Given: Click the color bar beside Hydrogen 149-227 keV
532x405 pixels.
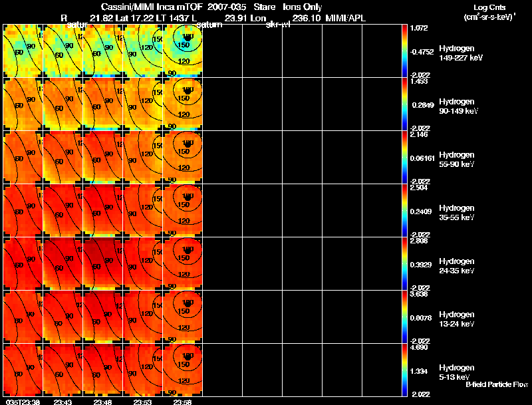Looking at the screenshot, I should point(404,51).
